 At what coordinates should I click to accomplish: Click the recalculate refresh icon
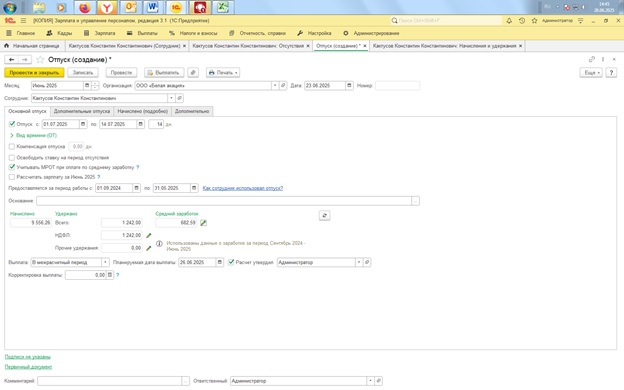(x=324, y=215)
